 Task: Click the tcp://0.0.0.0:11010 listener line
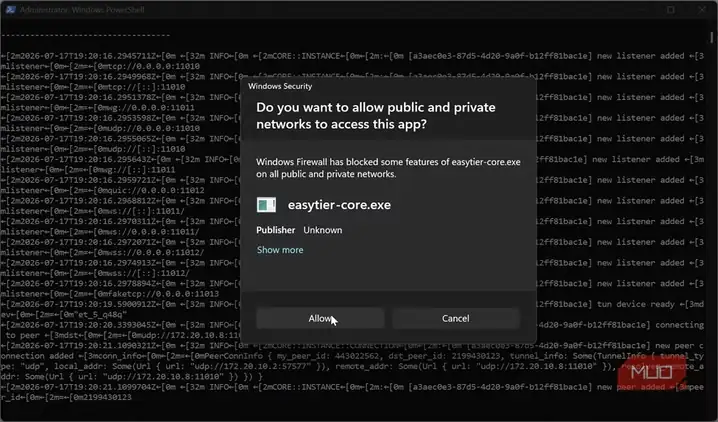(x=100, y=66)
